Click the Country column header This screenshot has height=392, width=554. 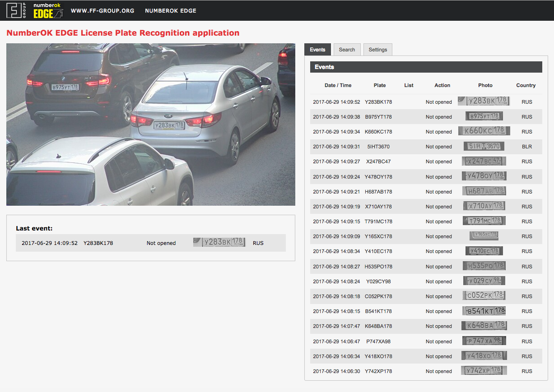526,85
